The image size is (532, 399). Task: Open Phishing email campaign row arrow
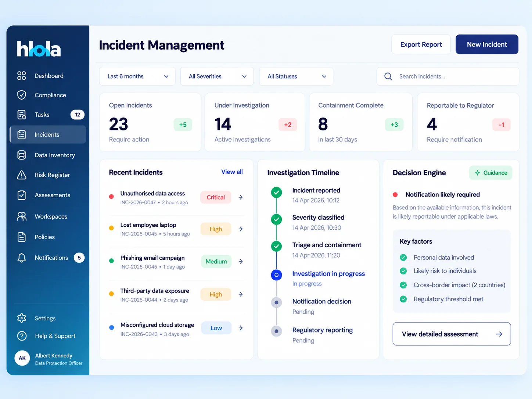coord(241,261)
